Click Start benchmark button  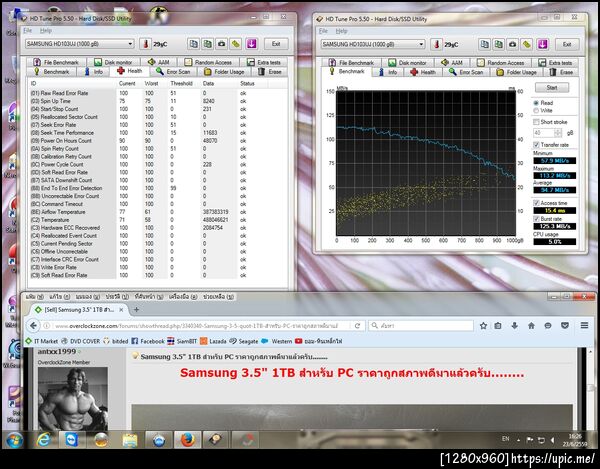tap(552, 88)
